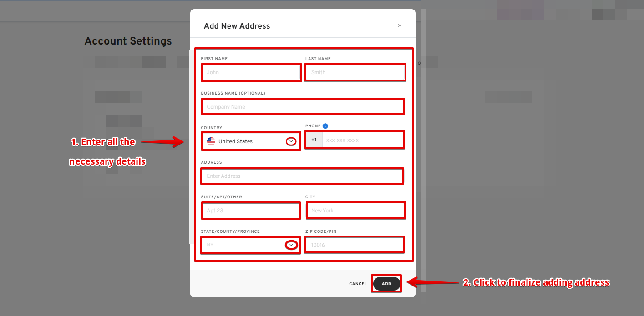Click the US flag icon in Country
Viewport: 644px width, 316px height.
211,141
